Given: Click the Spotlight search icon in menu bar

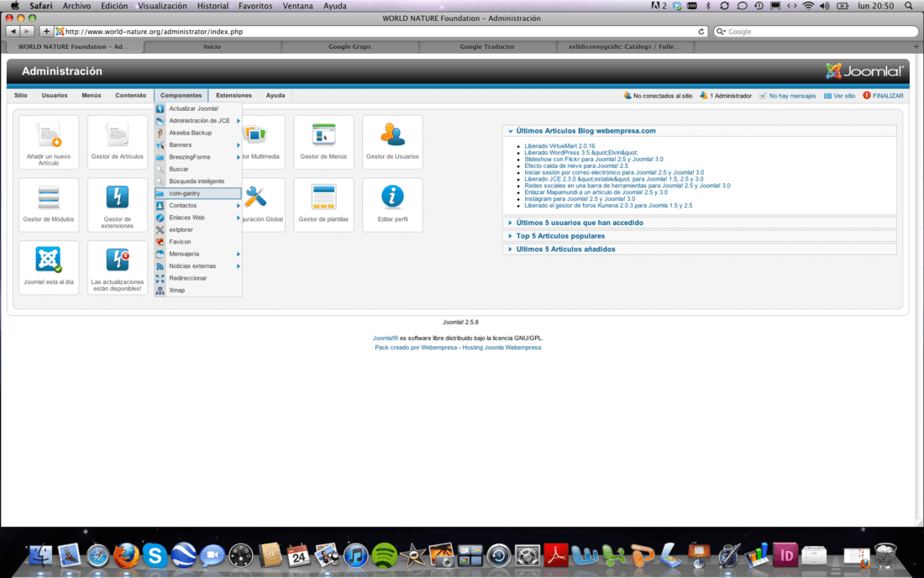Looking at the screenshot, I should tap(909, 6).
